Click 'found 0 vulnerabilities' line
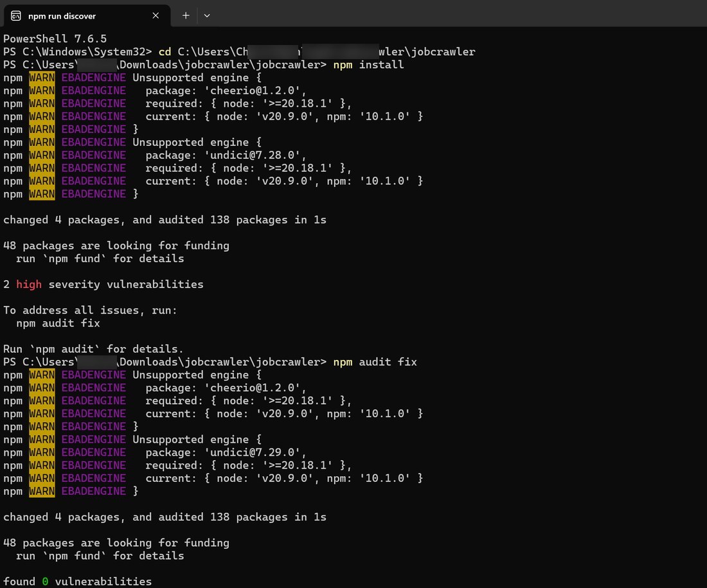The height and width of the screenshot is (588, 707). [x=78, y=582]
